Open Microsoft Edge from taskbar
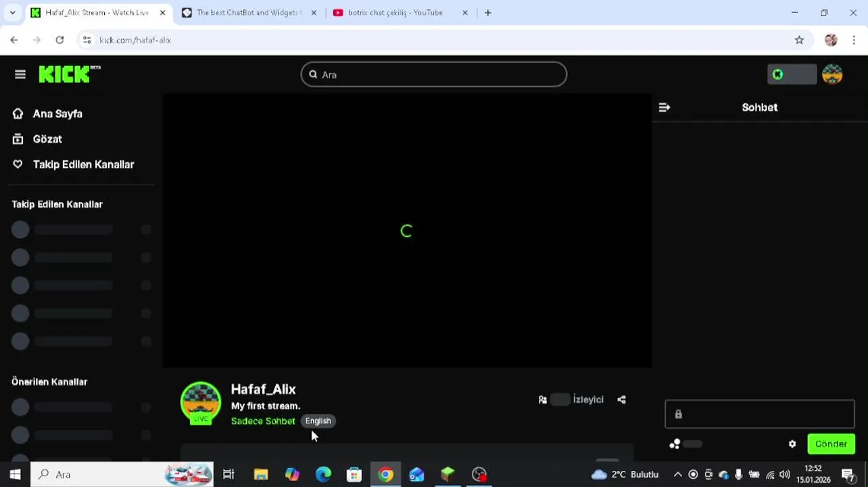This screenshot has height=487, width=868. click(x=323, y=474)
